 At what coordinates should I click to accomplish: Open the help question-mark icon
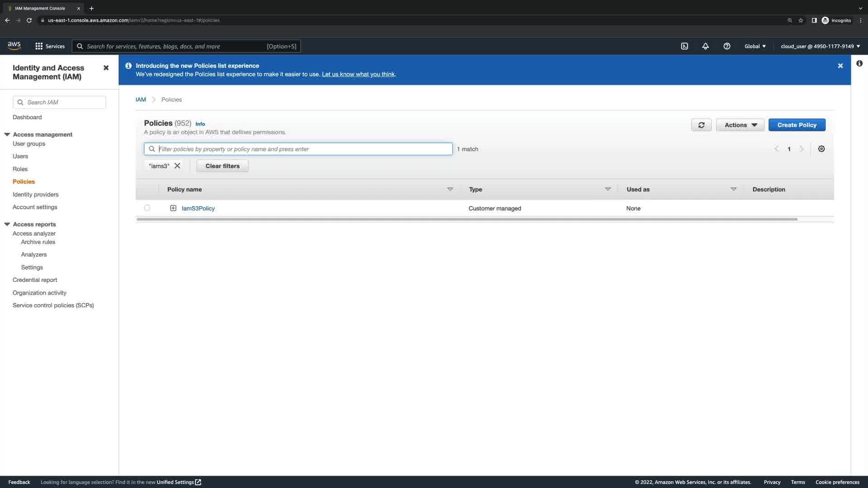tap(726, 46)
